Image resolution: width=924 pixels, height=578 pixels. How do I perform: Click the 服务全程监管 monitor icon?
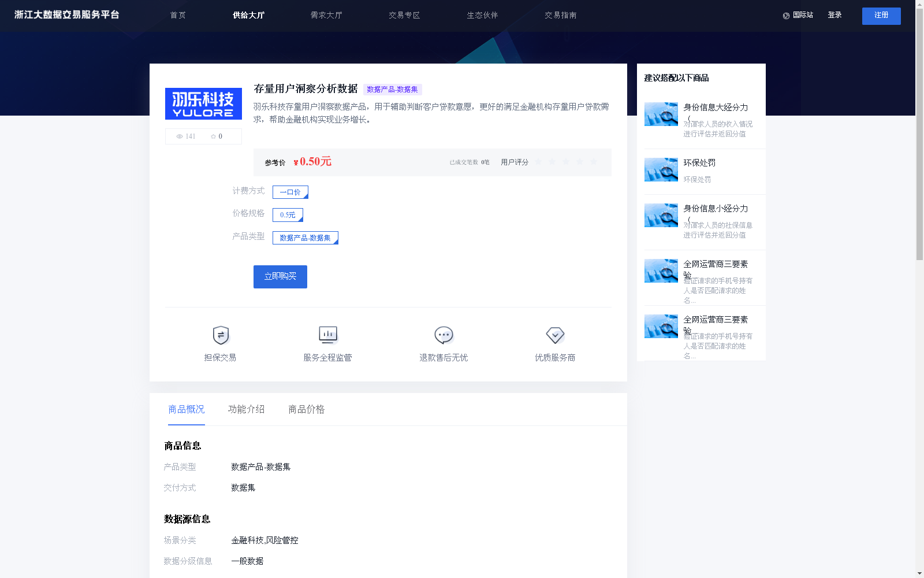coord(328,335)
